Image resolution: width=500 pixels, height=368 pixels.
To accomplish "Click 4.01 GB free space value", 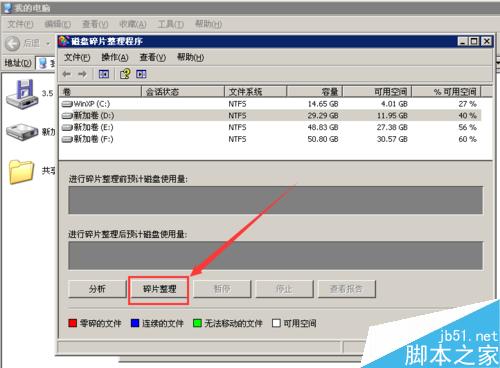I will click(394, 104).
